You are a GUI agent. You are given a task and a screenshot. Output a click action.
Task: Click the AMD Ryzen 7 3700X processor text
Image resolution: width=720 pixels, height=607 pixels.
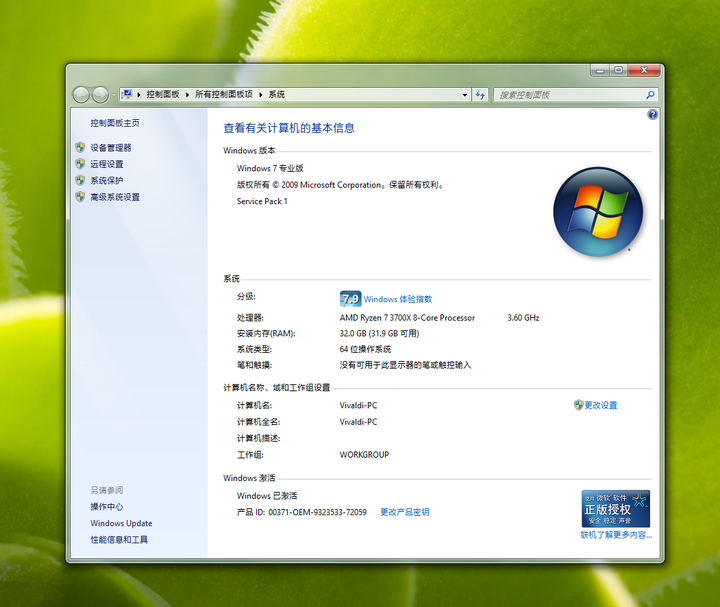(407, 318)
